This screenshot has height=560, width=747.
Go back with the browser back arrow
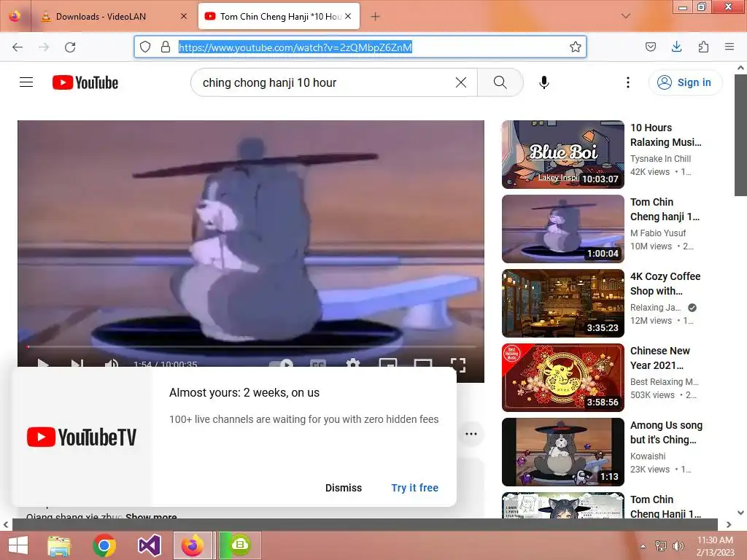18,47
